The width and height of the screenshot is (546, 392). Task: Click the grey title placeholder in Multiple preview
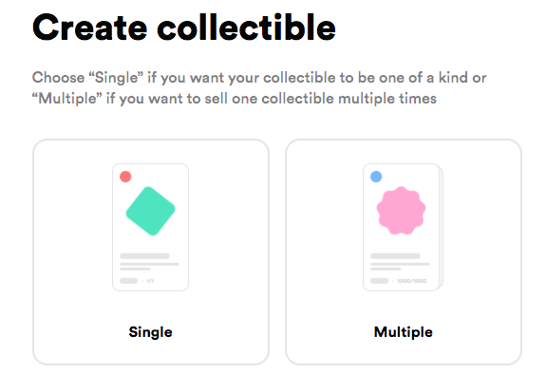(395, 256)
